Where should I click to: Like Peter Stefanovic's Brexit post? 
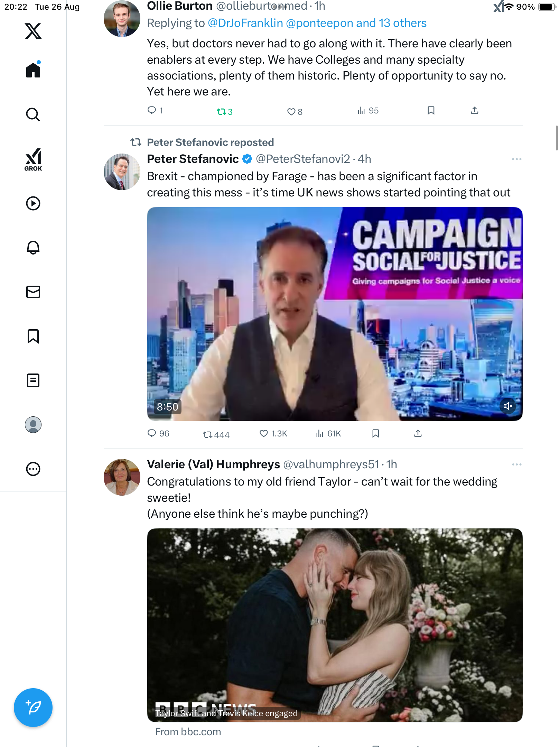pyautogui.click(x=264, y=434)
